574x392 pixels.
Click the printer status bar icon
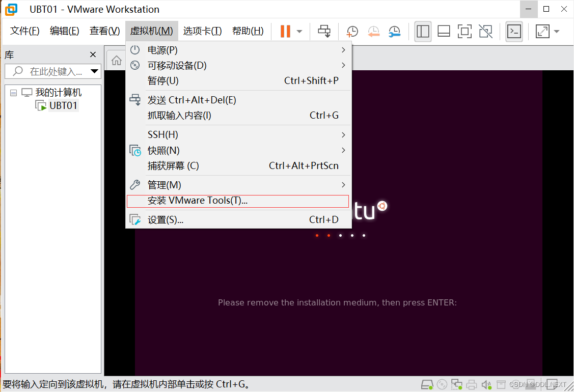[x=472, y=385]
